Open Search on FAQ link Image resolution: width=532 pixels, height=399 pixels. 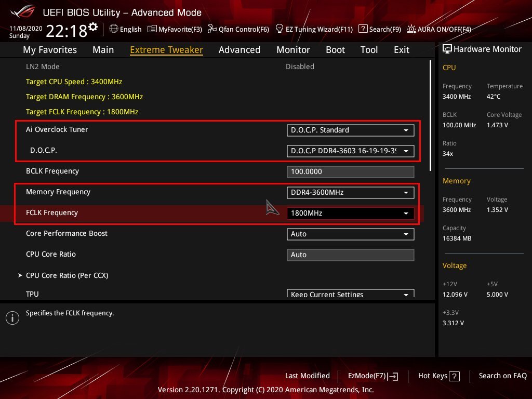pos(502,376)
